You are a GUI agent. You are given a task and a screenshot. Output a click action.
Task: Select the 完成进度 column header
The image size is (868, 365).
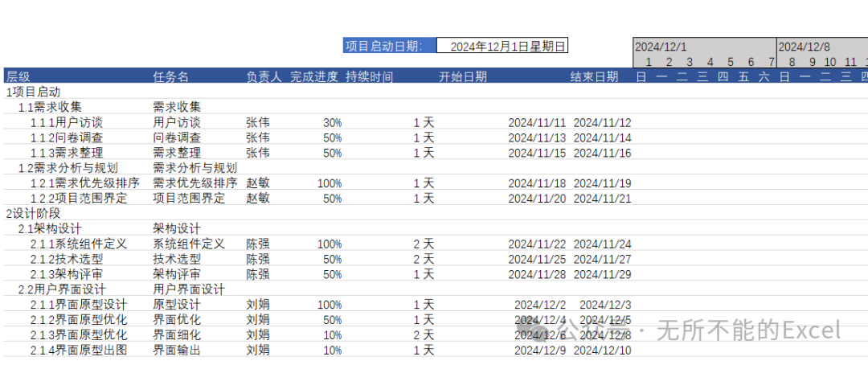314,77
